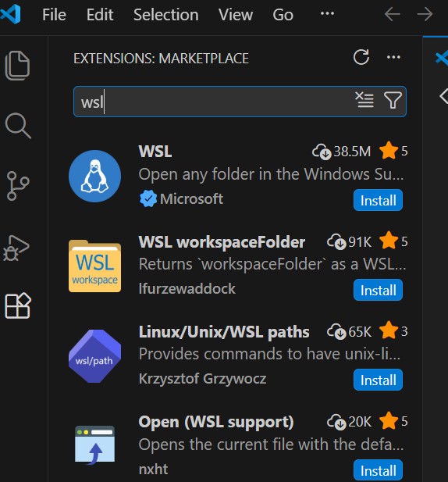
Task: Click the nxht publisher name
Action: point(153,469)
